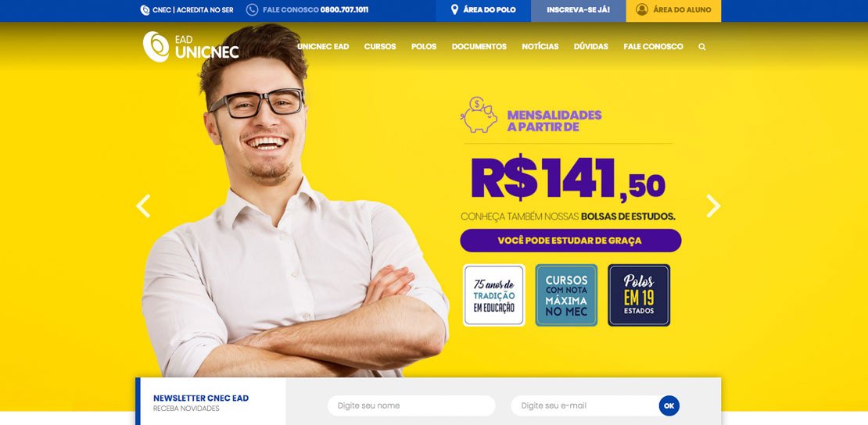
Task: Advance to next slide with right arrow
Action: pos(713,206)
